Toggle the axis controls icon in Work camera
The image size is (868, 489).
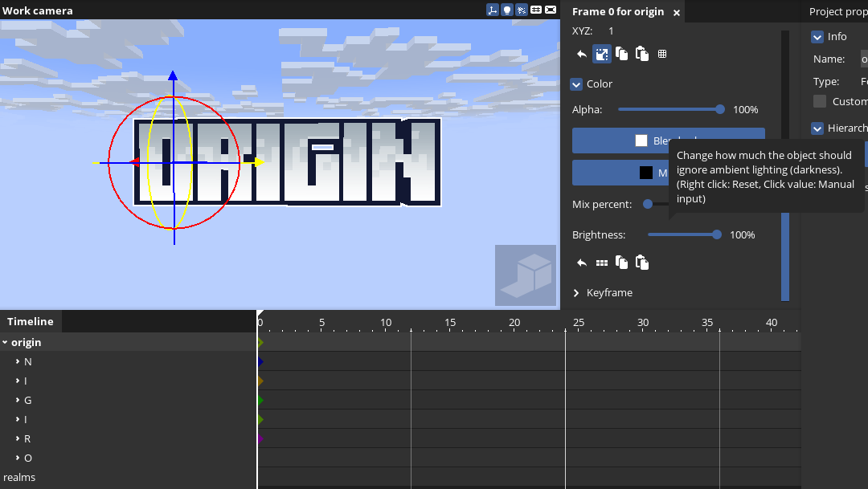492,10
